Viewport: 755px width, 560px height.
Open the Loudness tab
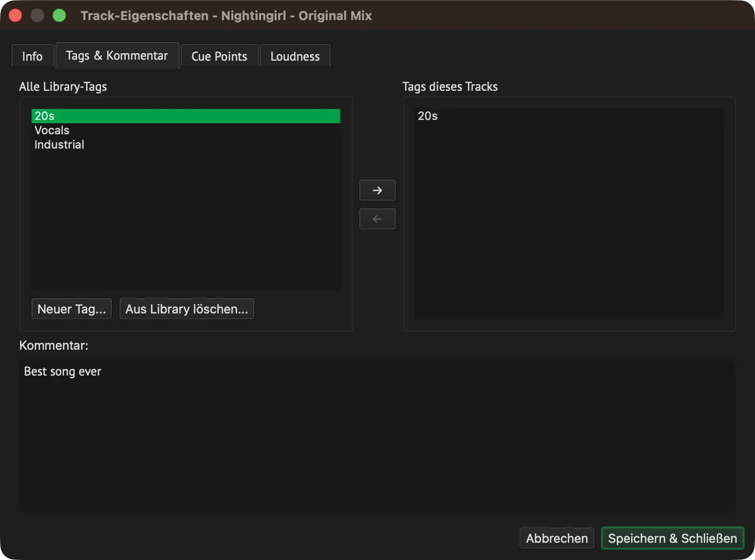pyautogui.click(x=295, y=56)
